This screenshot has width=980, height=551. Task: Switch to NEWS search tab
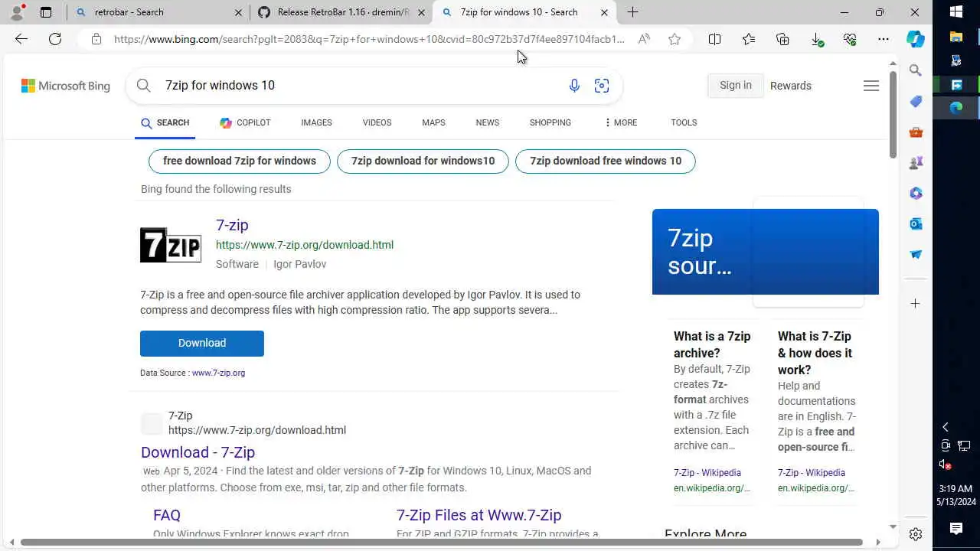[487, 122]
